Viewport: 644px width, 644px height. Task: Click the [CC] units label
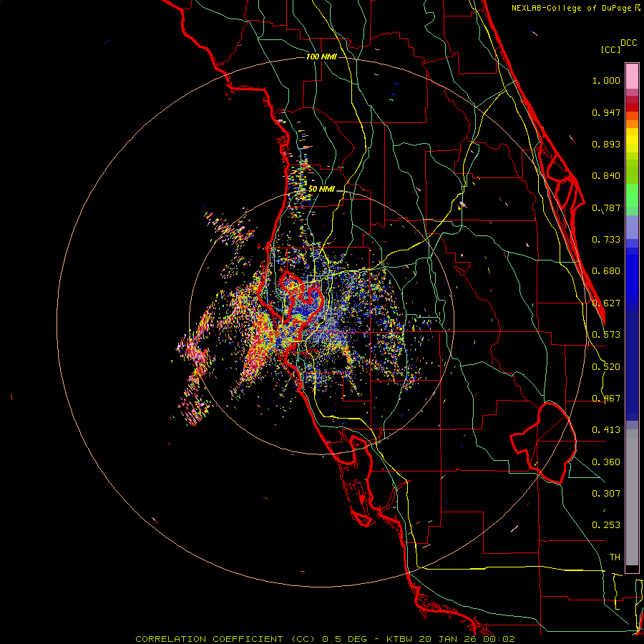coord(610,49)
